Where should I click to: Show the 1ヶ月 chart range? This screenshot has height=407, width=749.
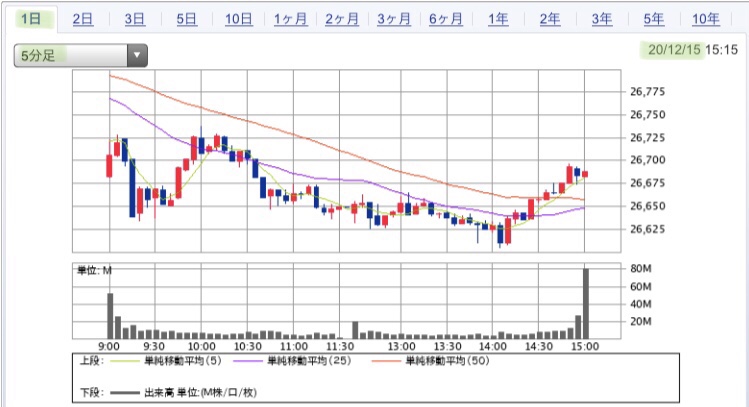(290, 19)
